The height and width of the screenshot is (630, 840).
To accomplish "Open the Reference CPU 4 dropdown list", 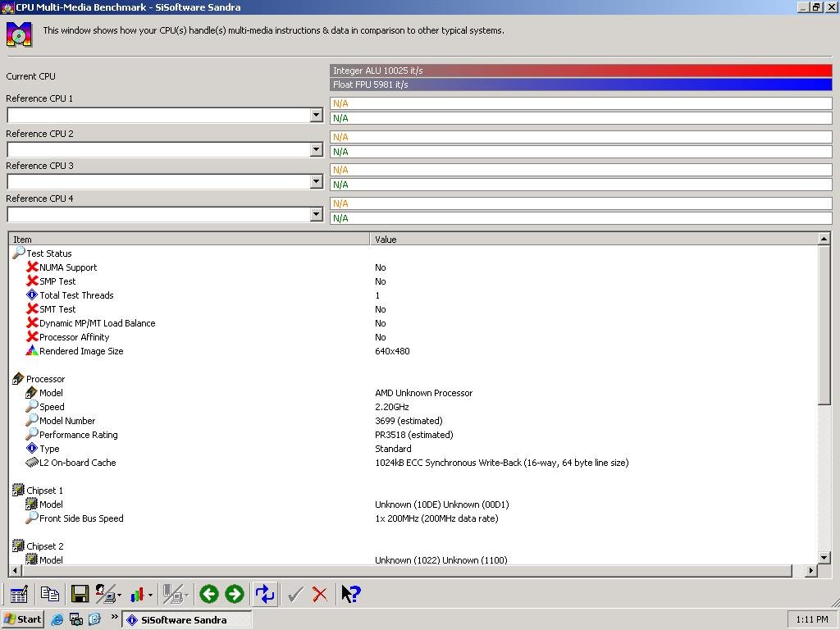I will coord(316,214).
